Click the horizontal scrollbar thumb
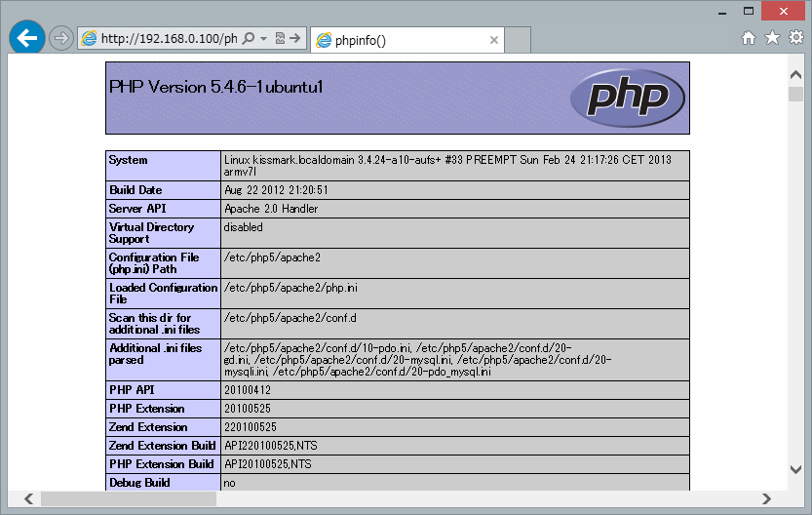Screen dimensions: 812x515 coord(129,498)
